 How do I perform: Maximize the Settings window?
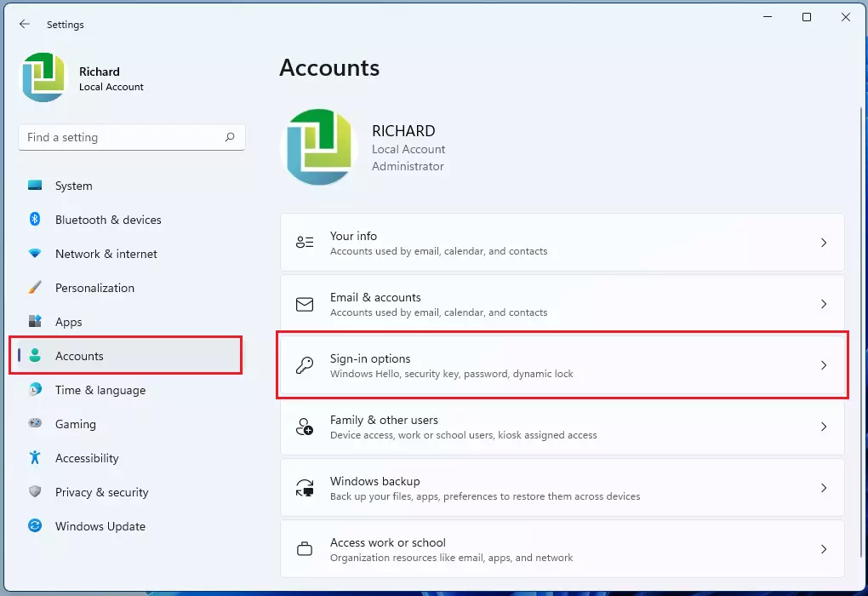(x=807, y=17)
